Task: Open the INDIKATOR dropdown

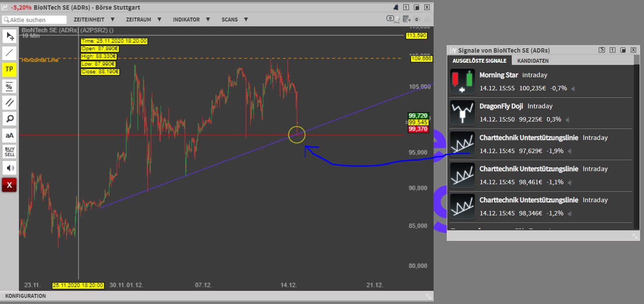Action: tap(192, 20)
